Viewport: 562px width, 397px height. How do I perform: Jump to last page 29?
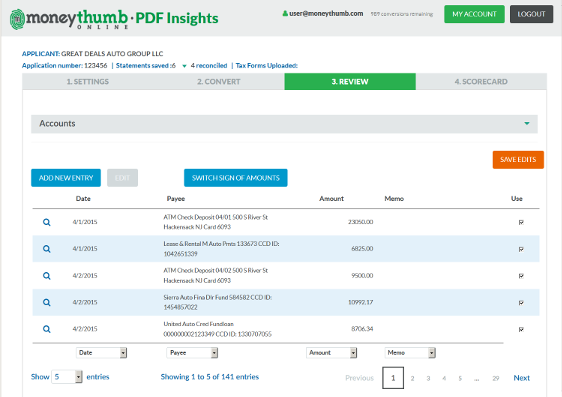tap(496, 378)
